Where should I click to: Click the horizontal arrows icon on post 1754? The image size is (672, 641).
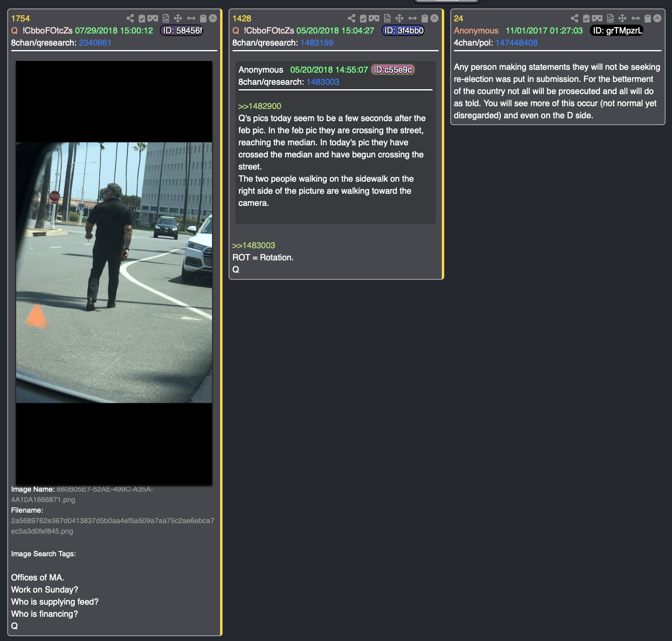tap(191, 18)
